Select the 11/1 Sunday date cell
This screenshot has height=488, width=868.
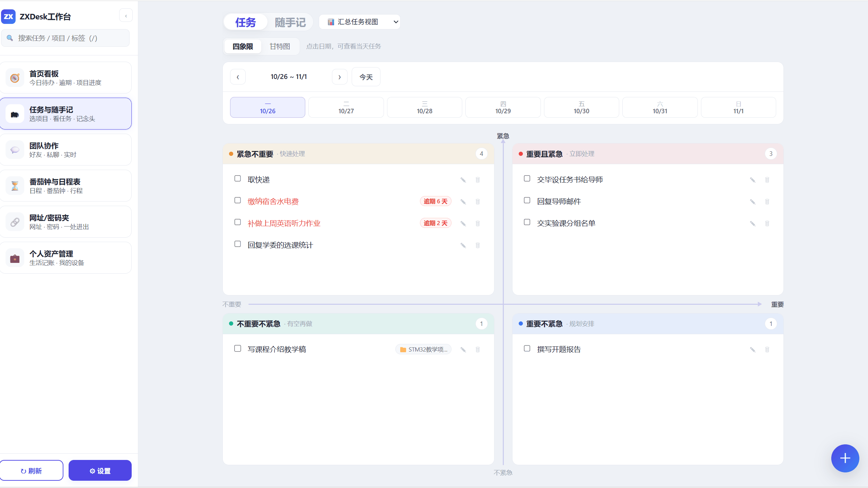pyautogui.click(x=738, y=107)
